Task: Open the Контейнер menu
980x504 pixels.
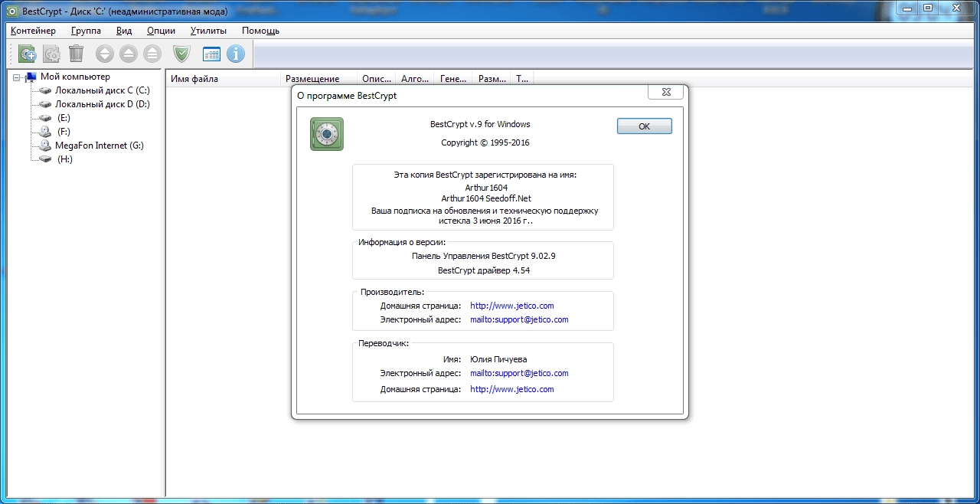Action: coord(33,31)
